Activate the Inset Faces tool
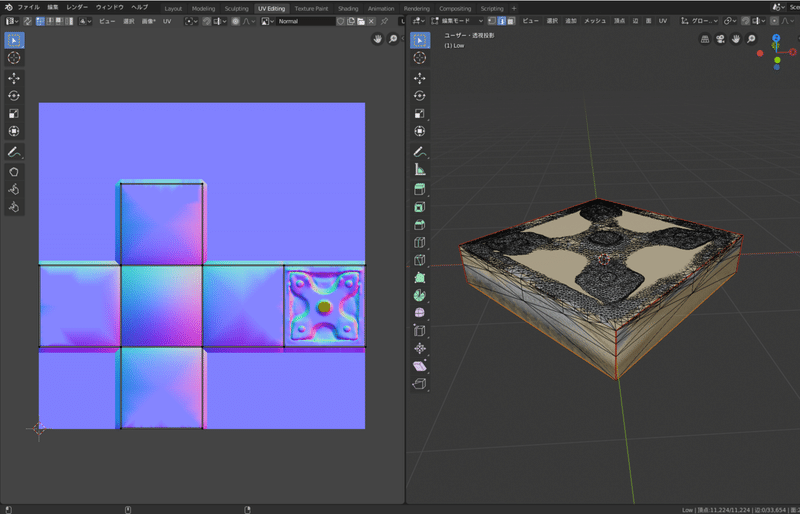800x514 pixels. click(419, 207)
